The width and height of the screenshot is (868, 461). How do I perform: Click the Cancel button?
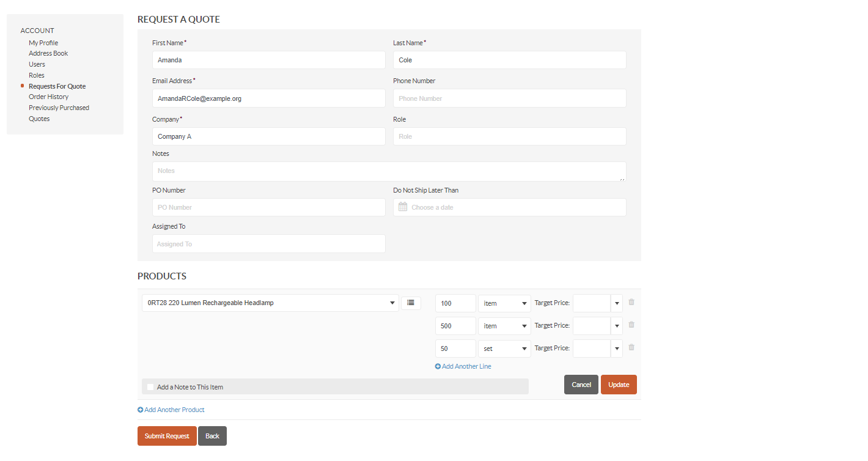(x=581, y=385)
